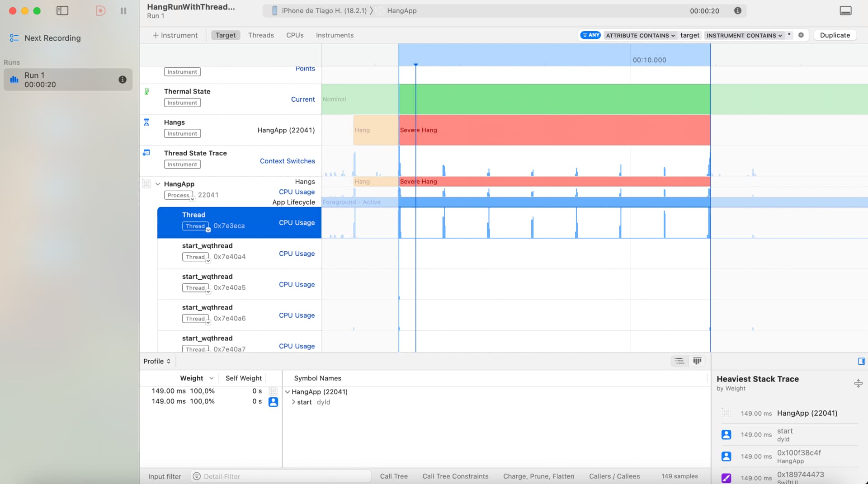
Task: Click the Hangs hourglass instrument icon
Action: [x=146, y=122]
